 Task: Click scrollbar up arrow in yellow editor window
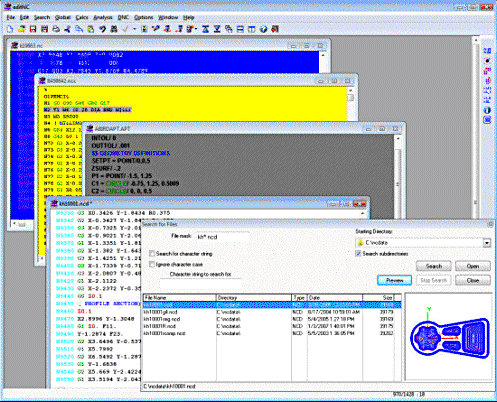pos(350,90)
